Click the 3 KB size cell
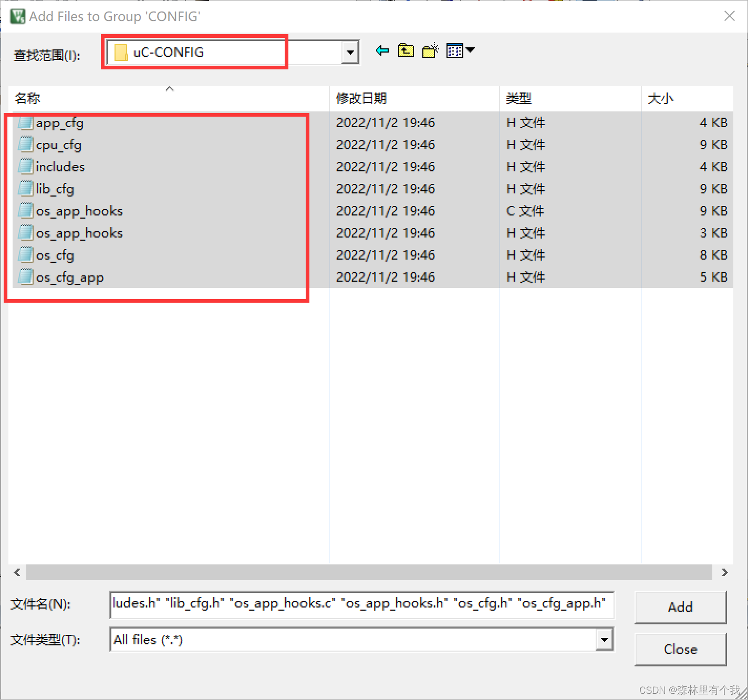Image resolution: width=748 pixels, height=700 pixels. pyautogui.click(x=713, y=233)
